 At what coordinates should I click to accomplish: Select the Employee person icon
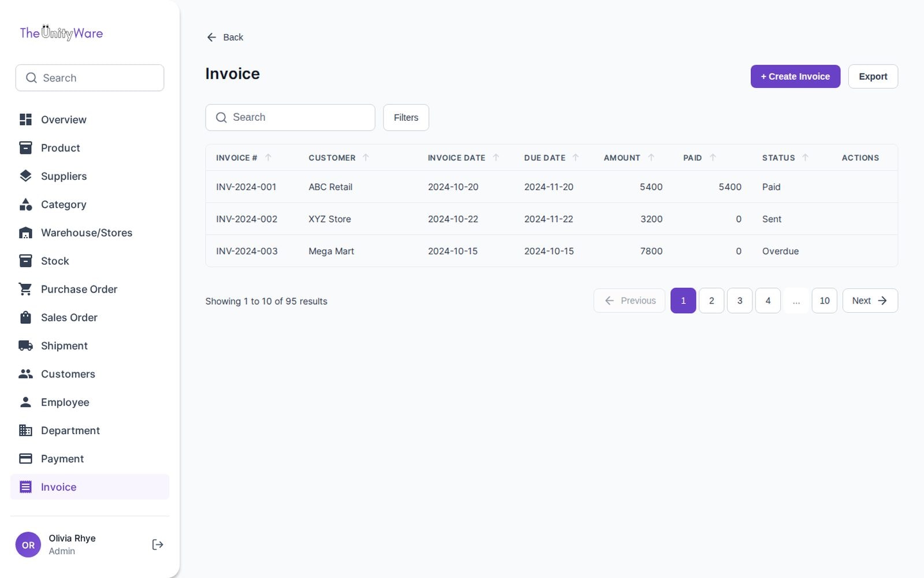click(x=25, y=402)
